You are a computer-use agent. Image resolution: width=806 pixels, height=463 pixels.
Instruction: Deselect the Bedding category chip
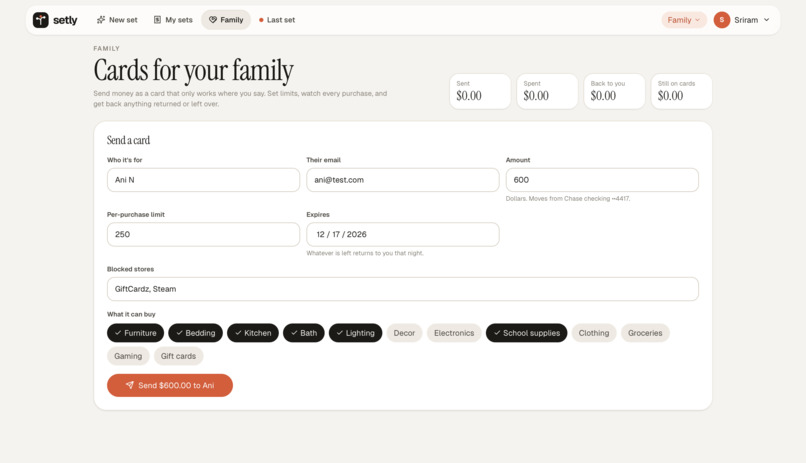click(195, 333)
